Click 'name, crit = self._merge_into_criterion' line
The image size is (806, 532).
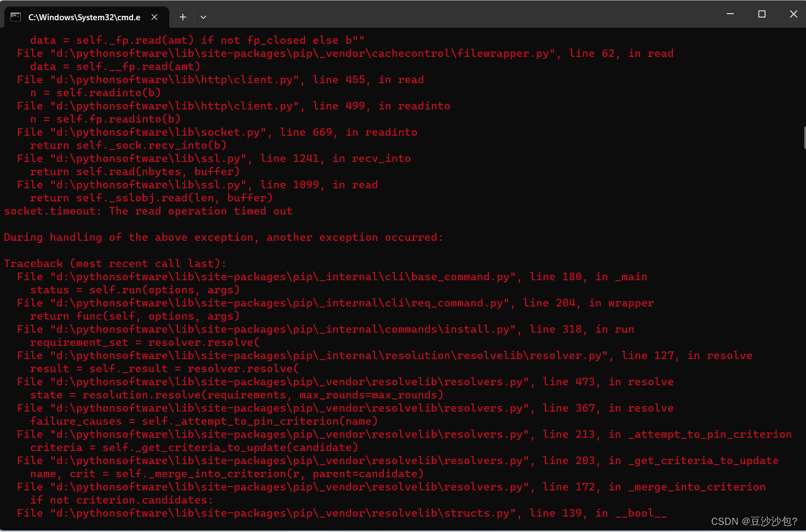pos(227,473)
